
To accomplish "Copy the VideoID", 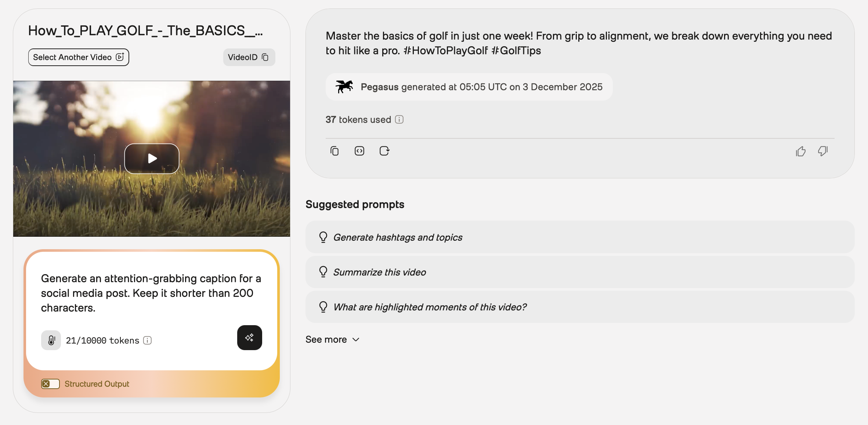I will (249, 57).
